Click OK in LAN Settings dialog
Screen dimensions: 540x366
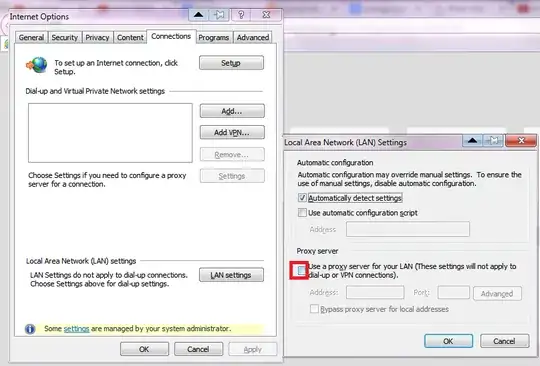pos(448,341)
